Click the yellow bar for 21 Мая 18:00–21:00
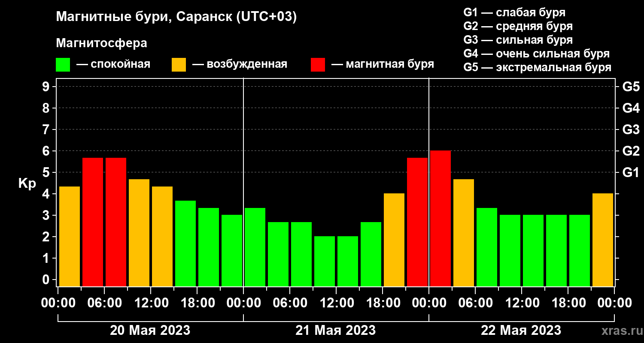Viewport: 644px width, 343px height. point(394,240)
